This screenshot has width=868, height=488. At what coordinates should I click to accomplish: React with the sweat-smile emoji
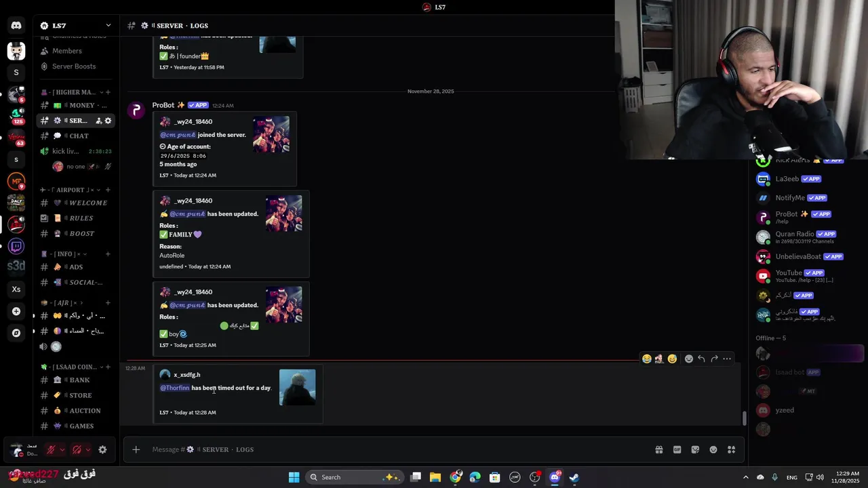pyautogui.click(x=672, y=359)
